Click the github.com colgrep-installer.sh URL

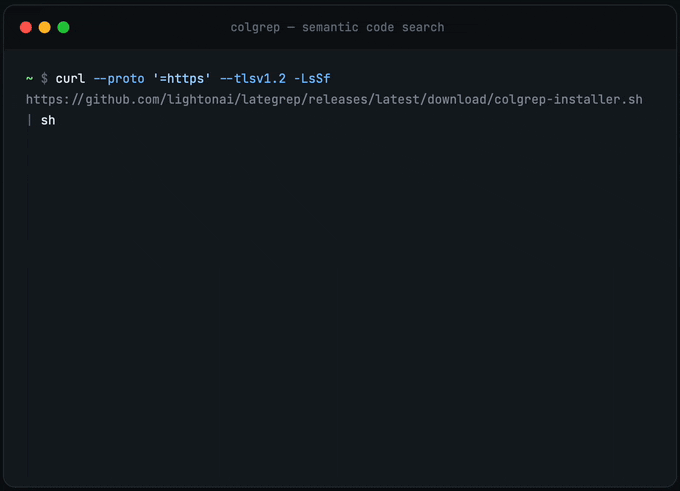(x=334, y=100)
